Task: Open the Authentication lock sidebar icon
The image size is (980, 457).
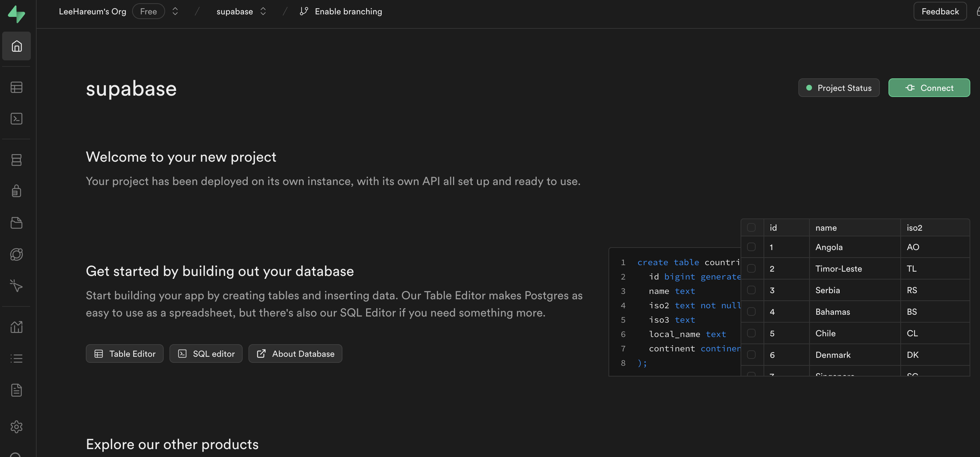Action: pyautogui.click(x=17, y=191)
